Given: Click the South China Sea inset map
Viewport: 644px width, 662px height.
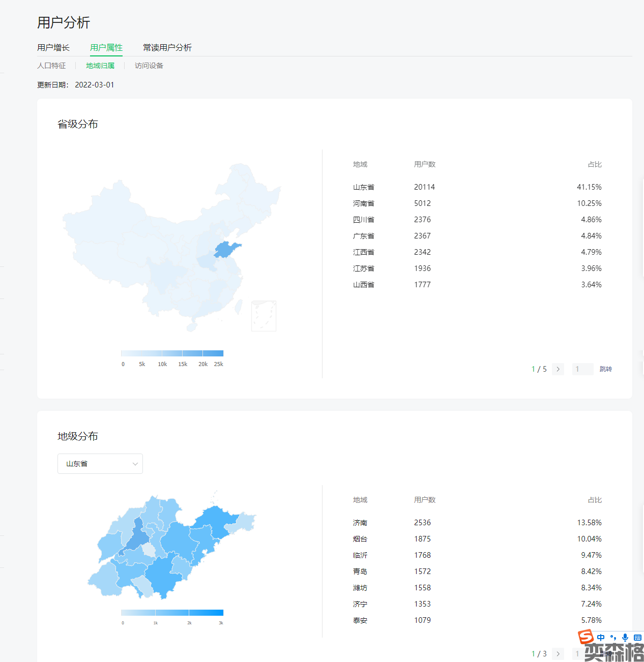Looking at the screenshot, I should pyautogui.click(x=264, y=316).
